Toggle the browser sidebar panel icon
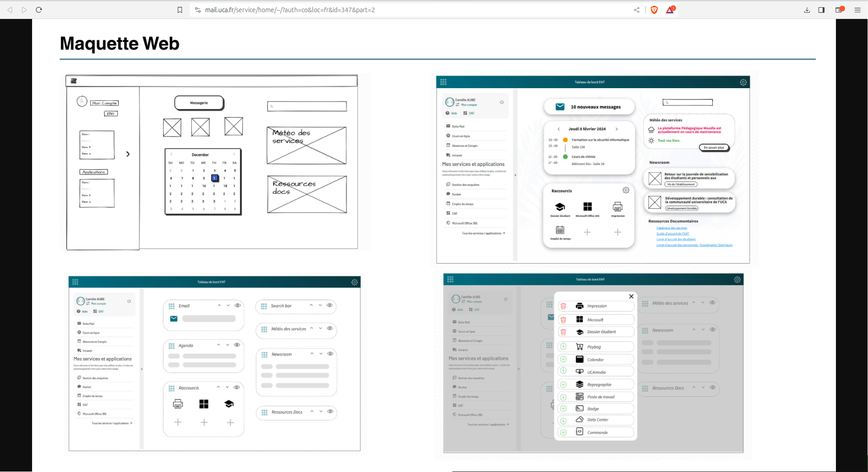868x472 pixels. (821, 10)
